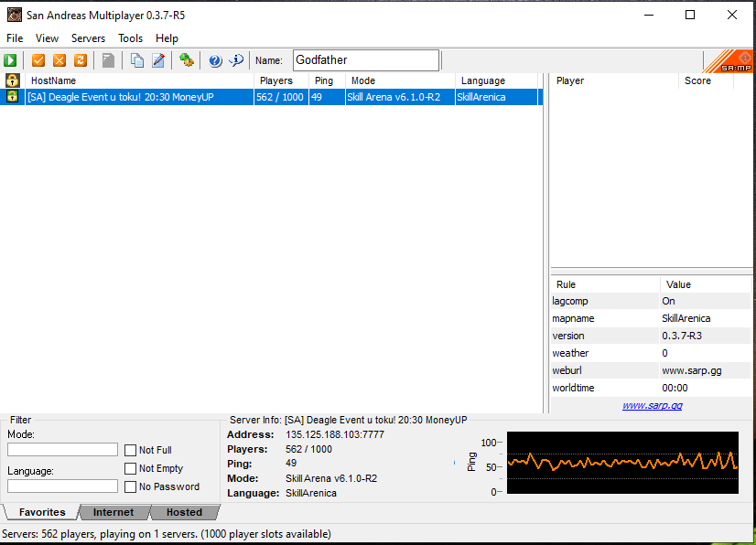Check the No Password filter option
756x545 pixels.
click(x=130, y=486)
